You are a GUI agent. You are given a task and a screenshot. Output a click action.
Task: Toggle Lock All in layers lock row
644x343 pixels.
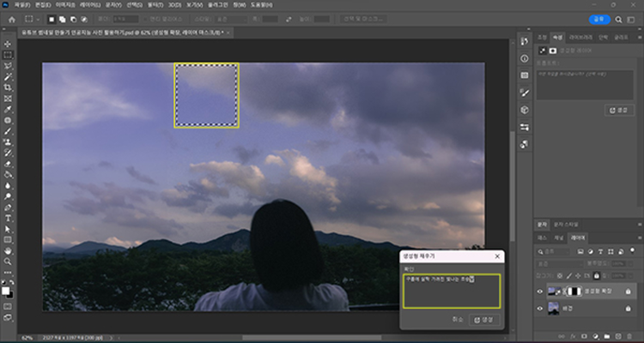click(x=597, y=276)
